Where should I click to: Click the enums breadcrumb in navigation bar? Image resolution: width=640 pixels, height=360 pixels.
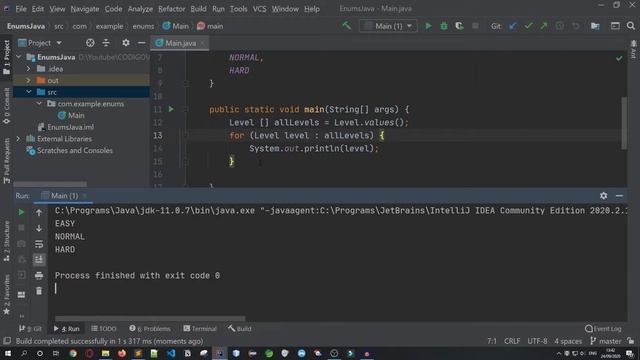click(x=143, y=26)
